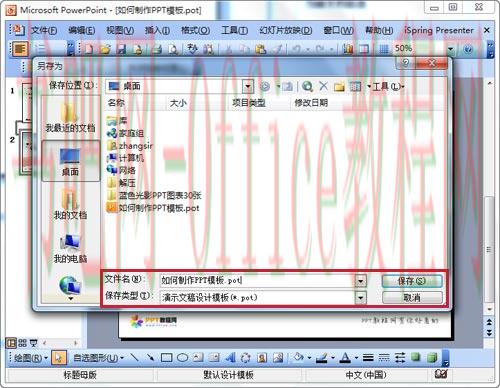Select the file 如何制作PPT模板.pot
500x388 pixels.
(153, 208)
